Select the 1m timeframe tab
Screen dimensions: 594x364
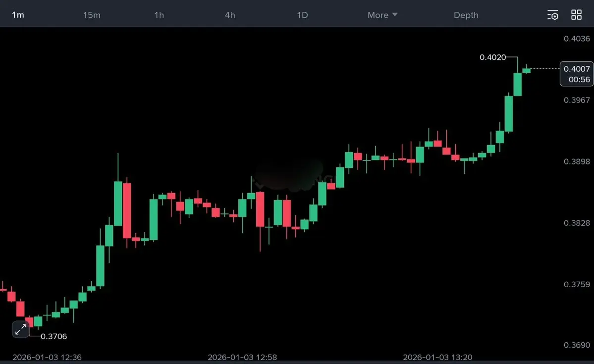pos(18,15)
